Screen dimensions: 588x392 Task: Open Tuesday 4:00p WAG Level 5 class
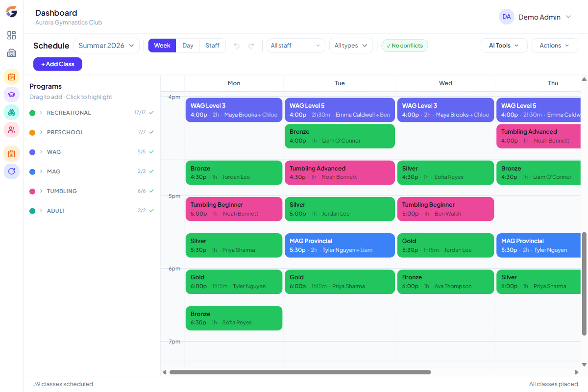pos(340,110)
